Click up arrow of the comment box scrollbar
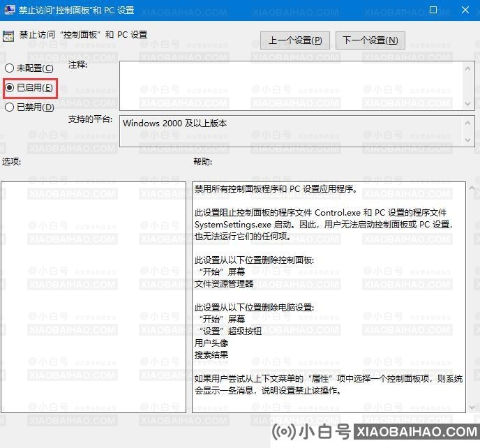Screen dimensions: 480x448 tap(467, 68)
